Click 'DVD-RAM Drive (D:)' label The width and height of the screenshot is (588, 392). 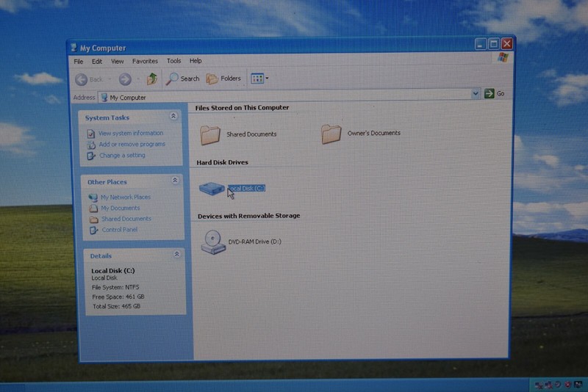click(254, 242)
